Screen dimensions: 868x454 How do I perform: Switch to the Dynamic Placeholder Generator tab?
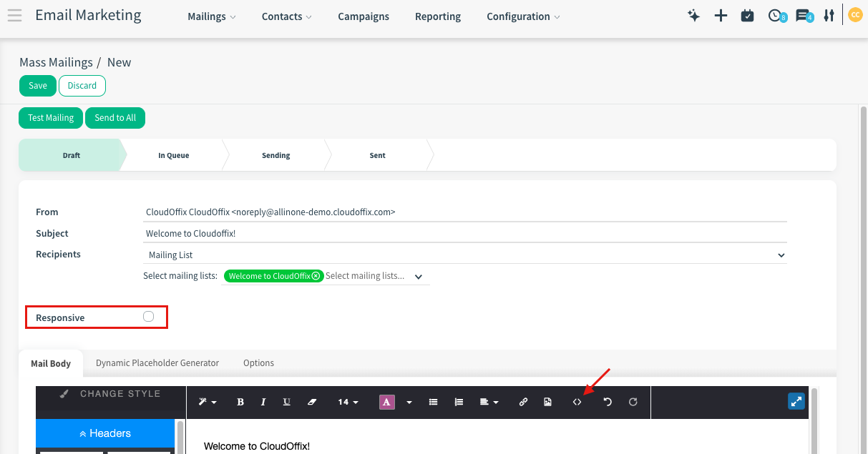click(x=157, y=363)
